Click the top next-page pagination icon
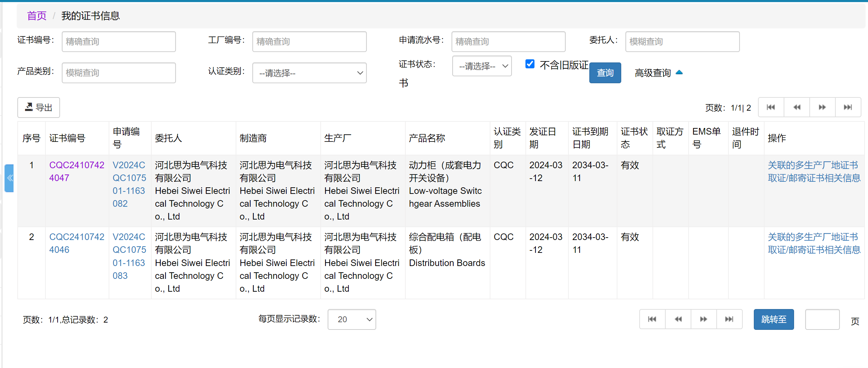 click(822, 108)
